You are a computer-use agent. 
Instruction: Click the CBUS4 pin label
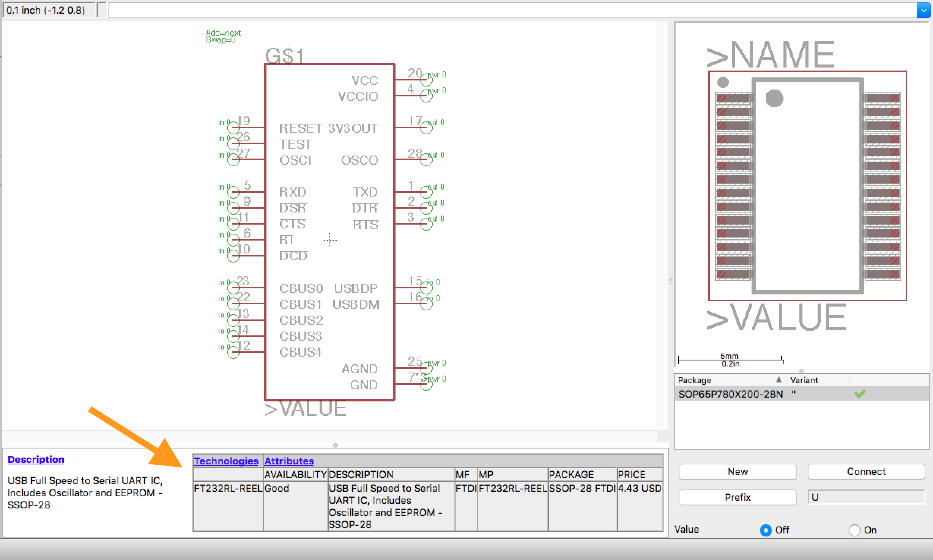301,352
